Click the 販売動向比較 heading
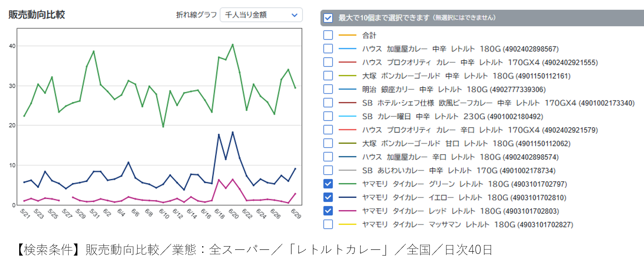644x265 pixels. pyautogui.click(x=36, y=15)
